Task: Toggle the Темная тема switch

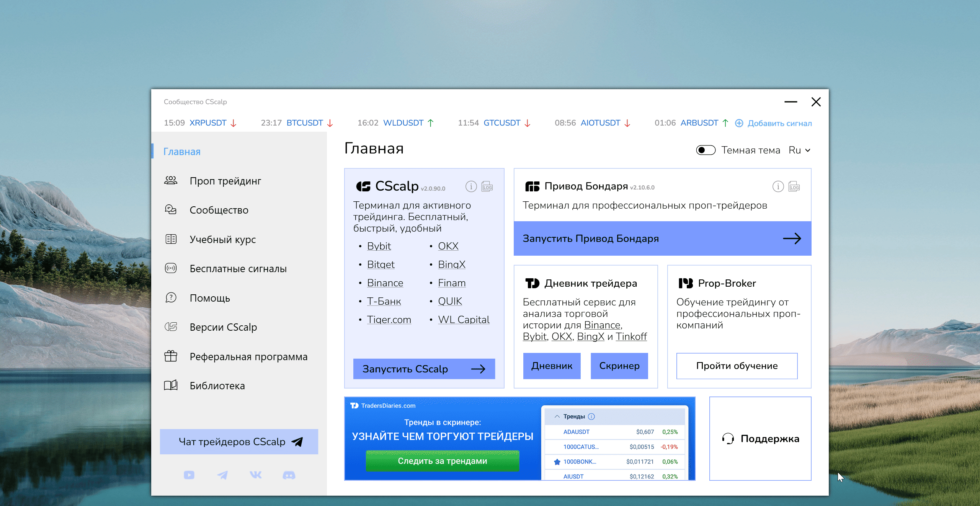Action: pyautogui.click(x=706, y=150)
